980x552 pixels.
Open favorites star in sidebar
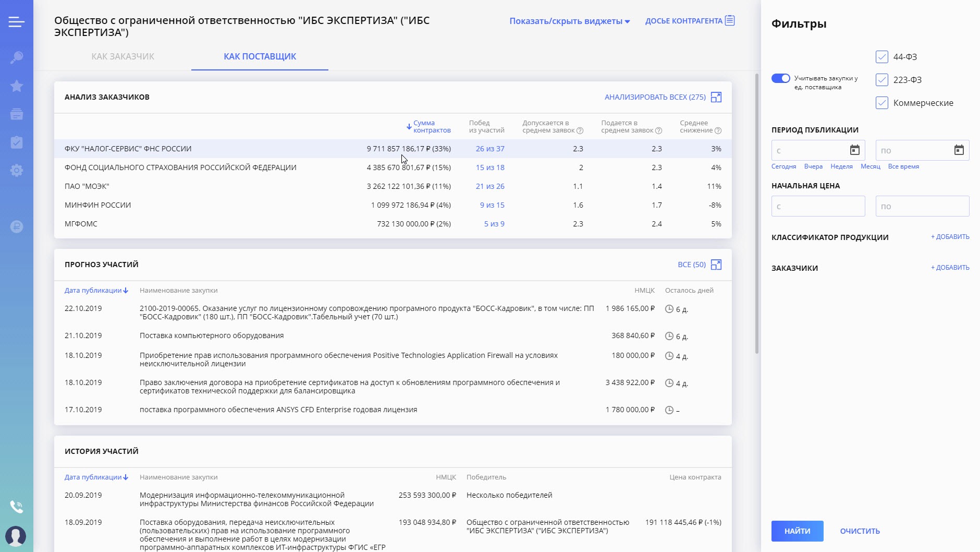click(16, 86)
